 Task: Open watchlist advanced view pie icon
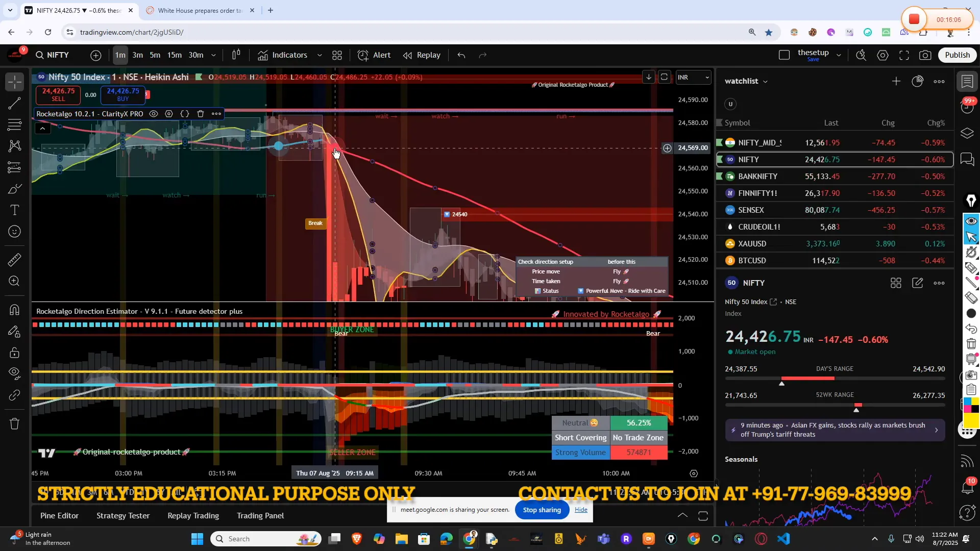tap(918, 81)
